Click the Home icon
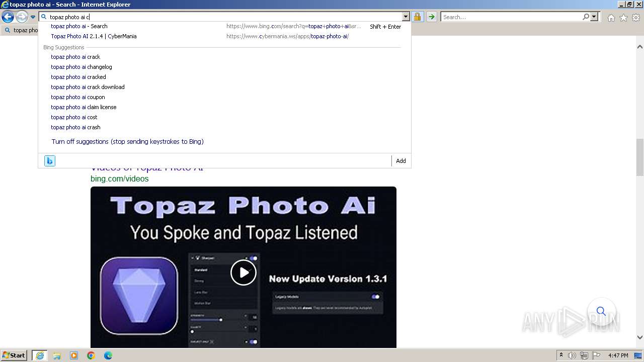Screen dimensions: 644x362 (611, 18)
